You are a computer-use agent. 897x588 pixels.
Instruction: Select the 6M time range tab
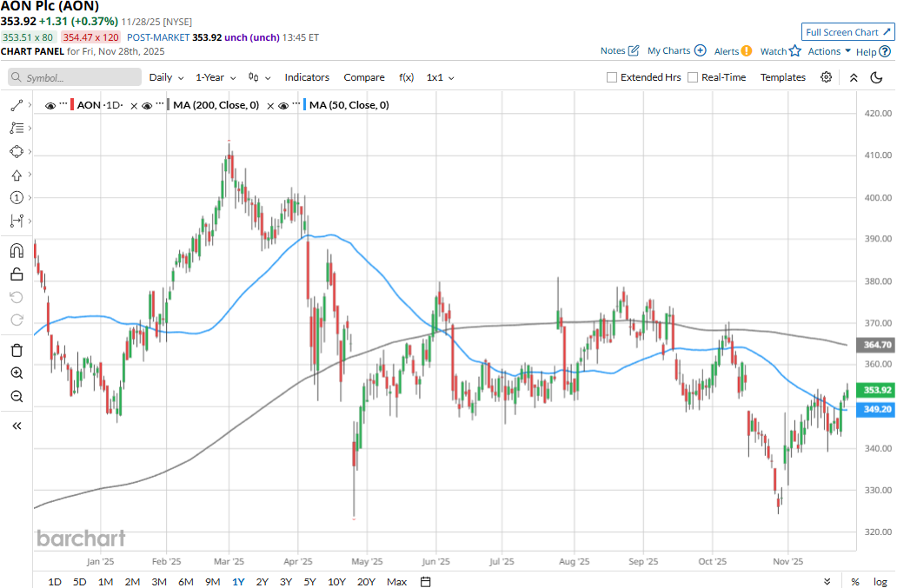185,581
